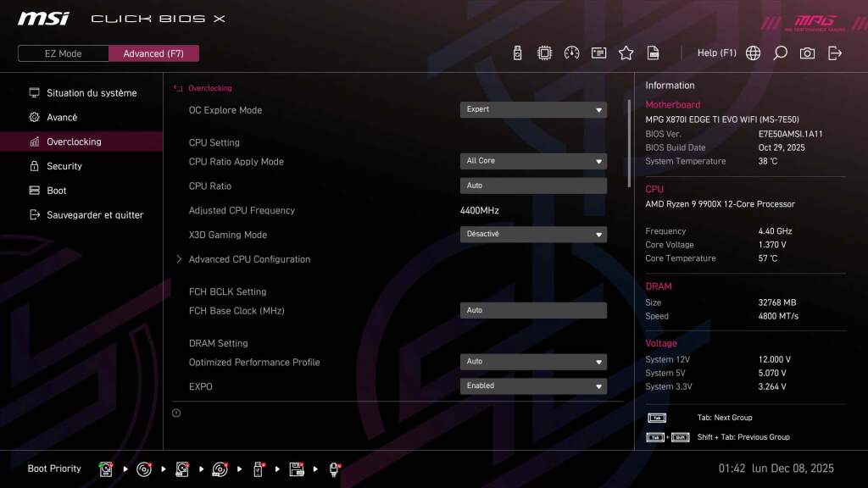Click the document icon near Help
The width and height of the screenshot is (868, 488).
pyautogui.click(x=653, y=53)
